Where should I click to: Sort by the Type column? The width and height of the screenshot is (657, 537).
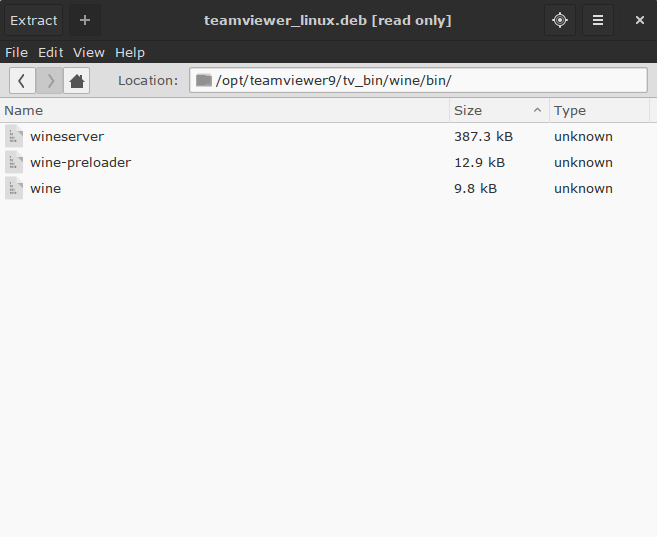point(599,111)
